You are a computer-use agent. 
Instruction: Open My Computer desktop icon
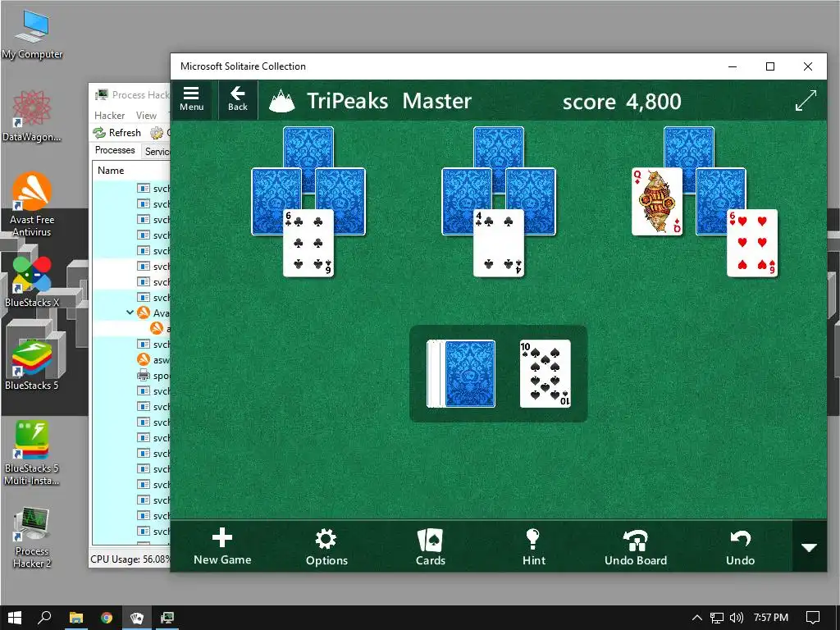(x=32, y=34)
